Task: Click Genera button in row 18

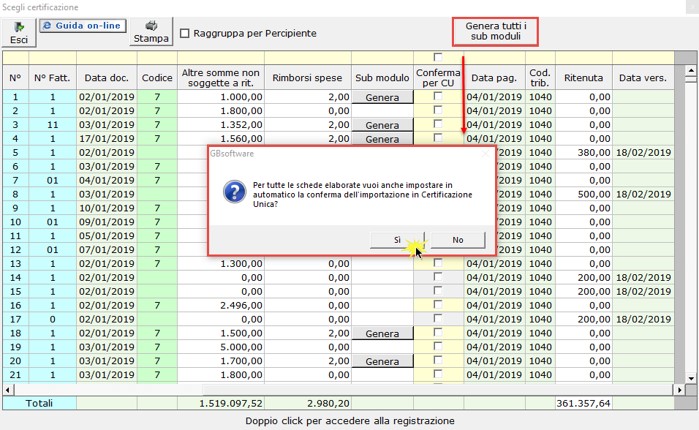Action: 382,333
